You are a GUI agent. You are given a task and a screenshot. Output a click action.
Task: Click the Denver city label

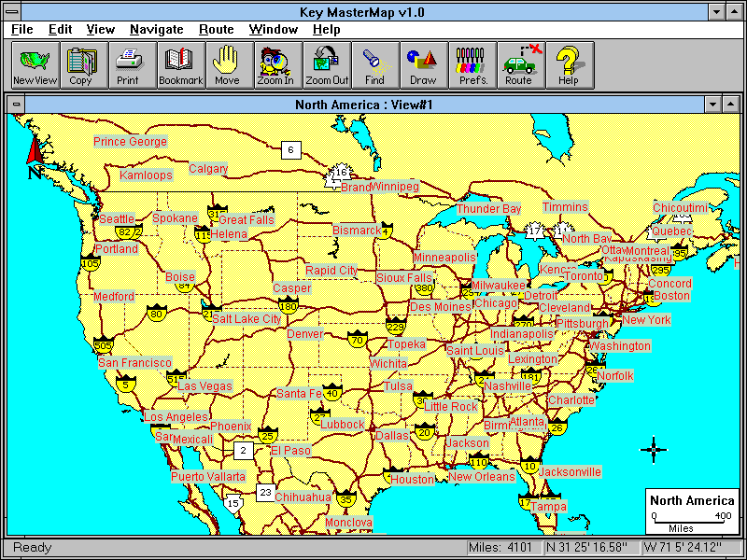[x=305, y=333]
